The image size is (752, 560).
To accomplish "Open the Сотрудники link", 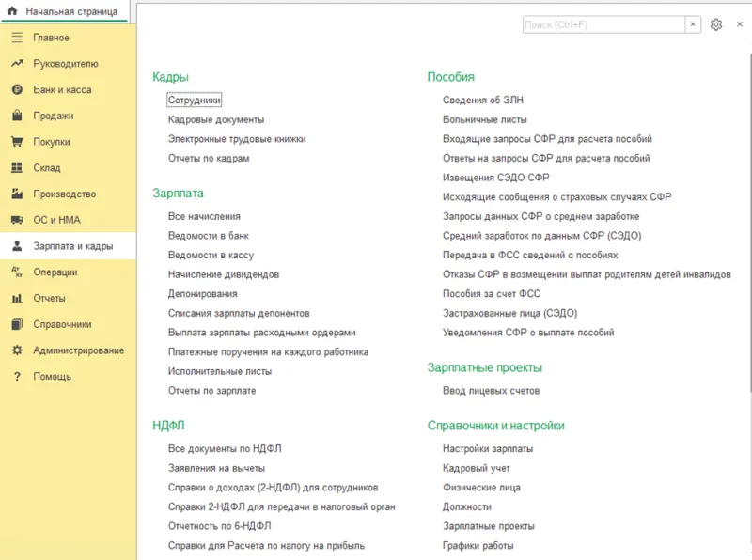I will tap(194, 100).
